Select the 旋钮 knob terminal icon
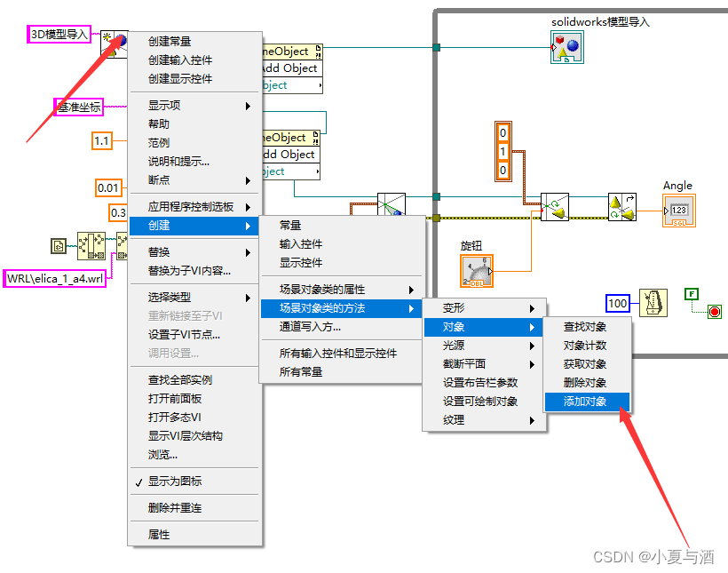The height and width of the screenshot is (573, 728). tap(478, 271)
